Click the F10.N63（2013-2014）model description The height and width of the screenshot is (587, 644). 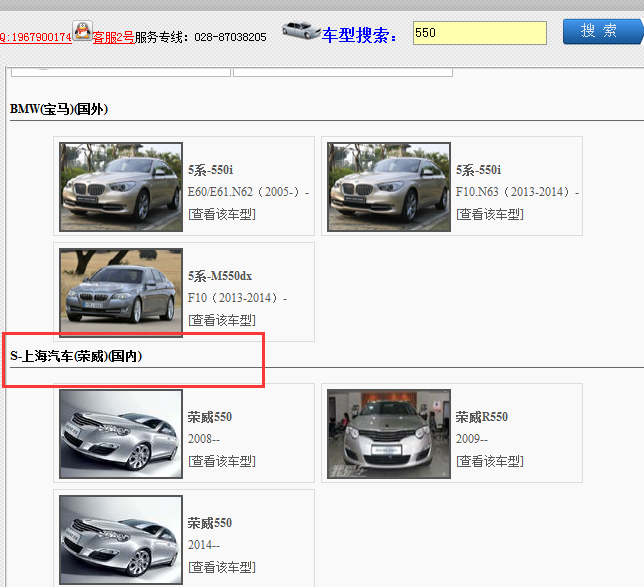(x=518, y=192)
